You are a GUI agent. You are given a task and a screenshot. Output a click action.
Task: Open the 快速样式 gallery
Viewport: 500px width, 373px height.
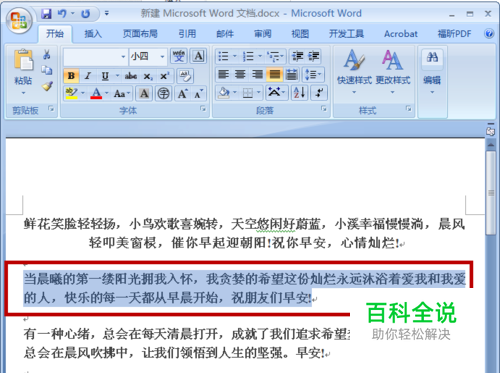pyautogui.click(x=354, y=72)
